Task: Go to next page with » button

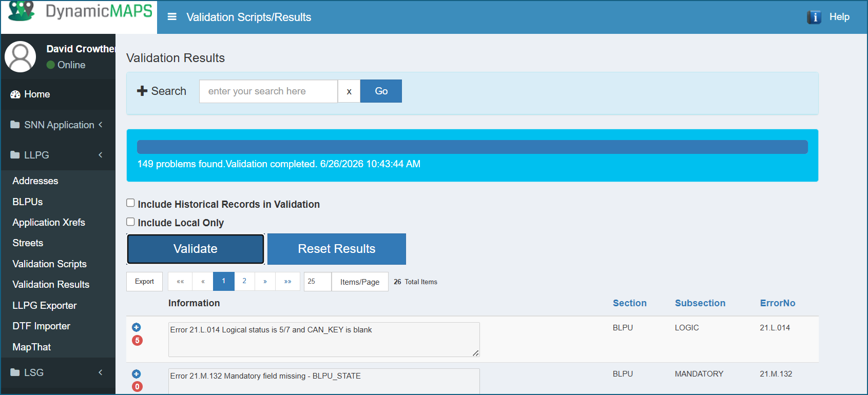Action: [x=265, y=281]
